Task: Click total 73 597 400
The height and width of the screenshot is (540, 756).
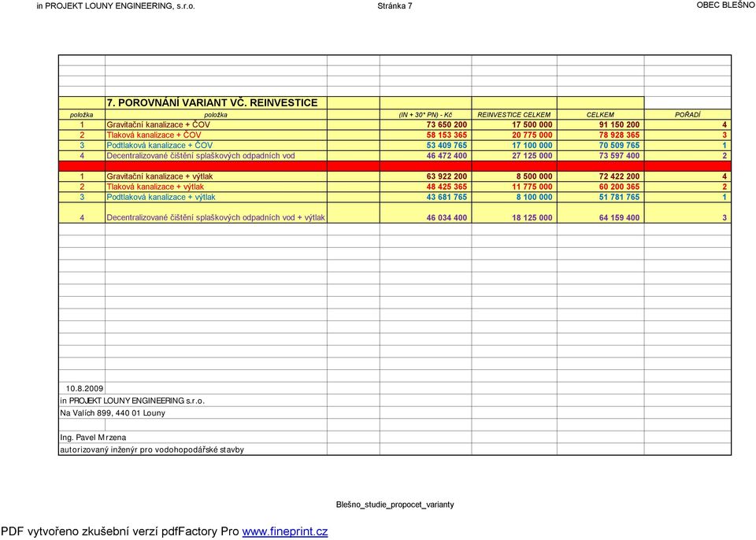Action: point(619,156)
